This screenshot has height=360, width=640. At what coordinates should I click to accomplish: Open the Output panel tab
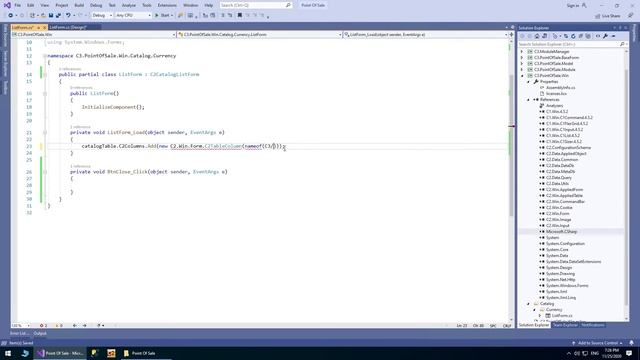(40, 333)
